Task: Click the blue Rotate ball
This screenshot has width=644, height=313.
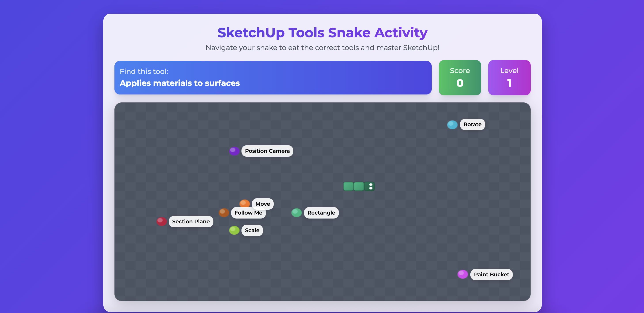Action: 452,125
